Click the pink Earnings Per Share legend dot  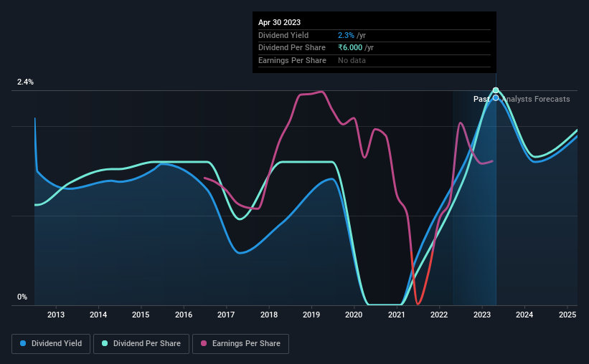[x=204, y=343]
